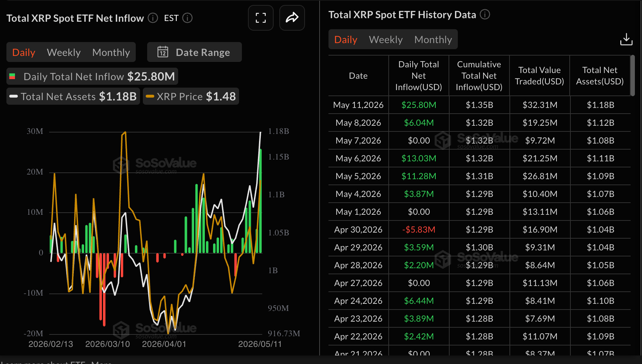This screenshot has width=642, height=364.
Task: Click the 2026/05/11 x-axis label
Action: pos(260,344)
